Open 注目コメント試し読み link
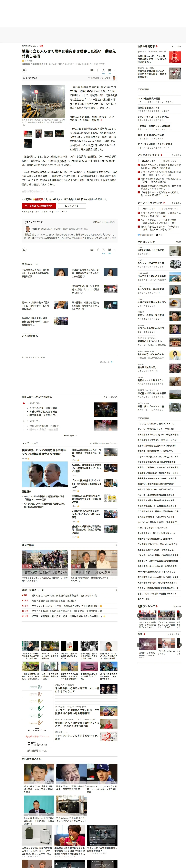 click(x=104, y=222)
